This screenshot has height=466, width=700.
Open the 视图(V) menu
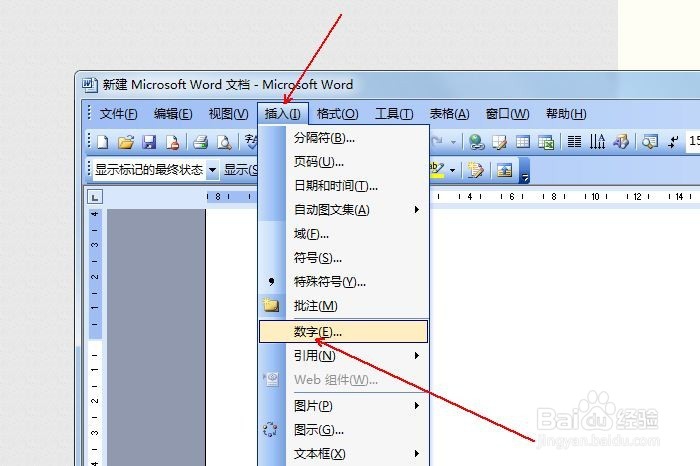click(x=228, y=114)
